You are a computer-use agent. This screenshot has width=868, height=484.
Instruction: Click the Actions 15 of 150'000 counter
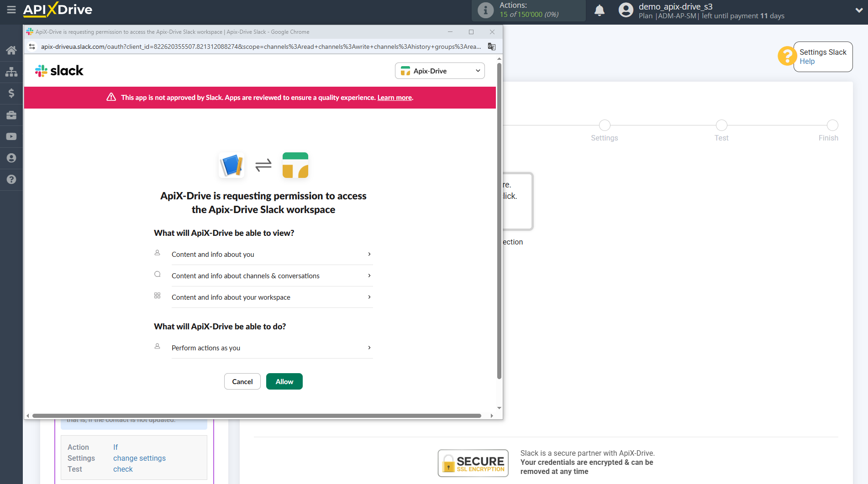pos(529,10)
